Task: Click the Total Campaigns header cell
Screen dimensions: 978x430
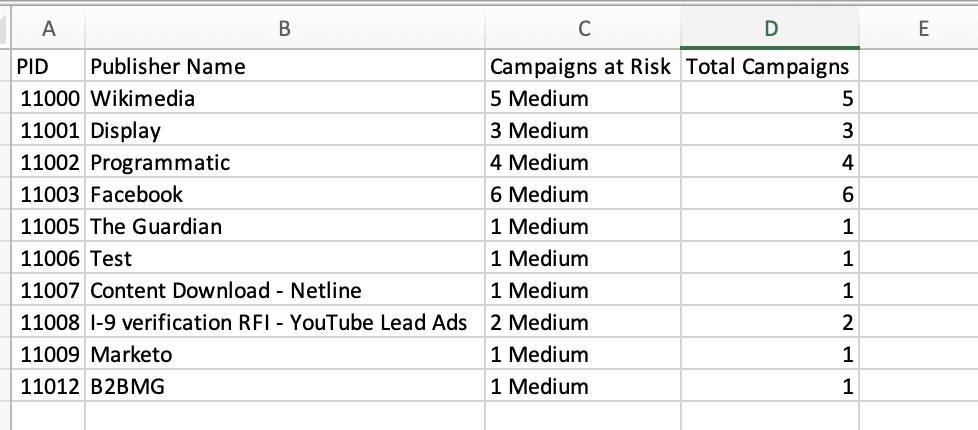Action: pos(769,67)
